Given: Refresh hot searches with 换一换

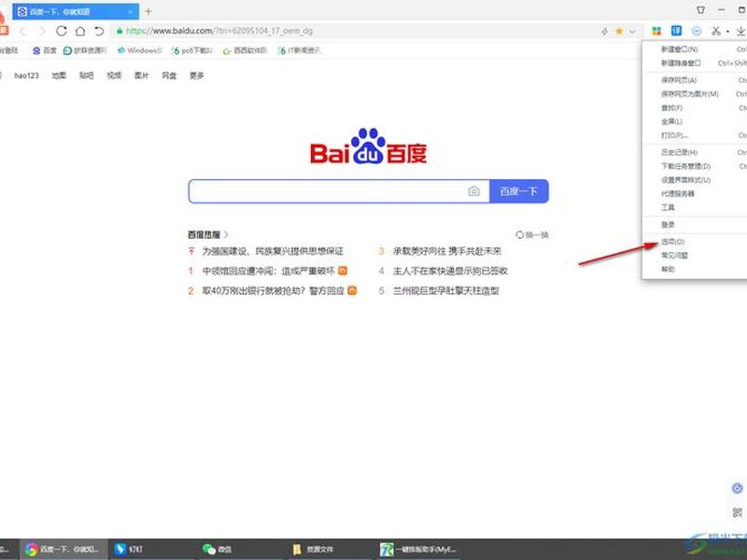Looking at the screenshot, I should (x=532, y=235).
